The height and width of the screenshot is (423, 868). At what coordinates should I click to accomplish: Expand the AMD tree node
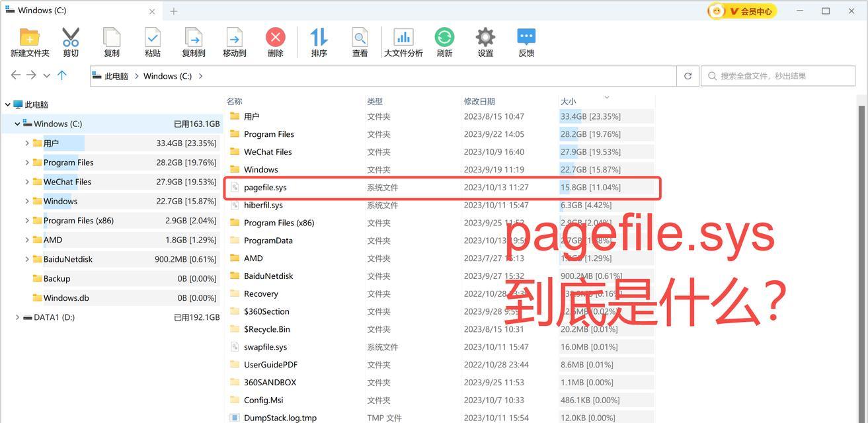point(27,240)
